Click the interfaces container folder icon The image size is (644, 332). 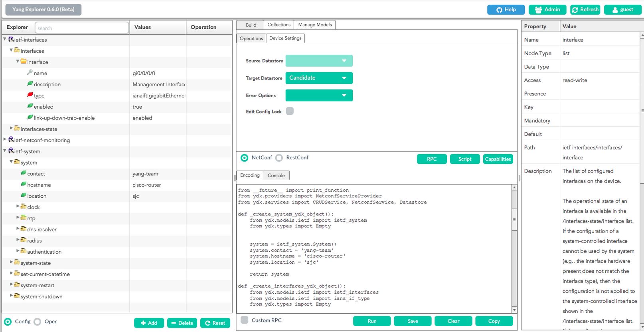tap(17, 50)
